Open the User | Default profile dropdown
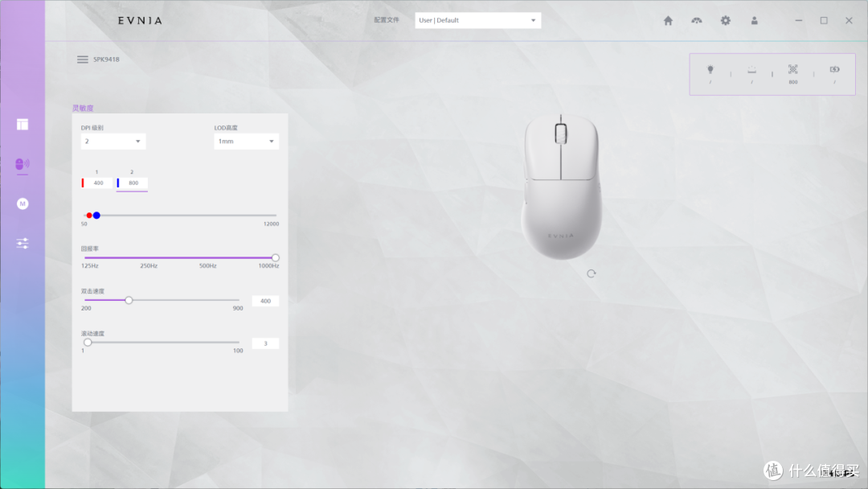868x489 pixels. pyautogui.click(x=477, y=20)
